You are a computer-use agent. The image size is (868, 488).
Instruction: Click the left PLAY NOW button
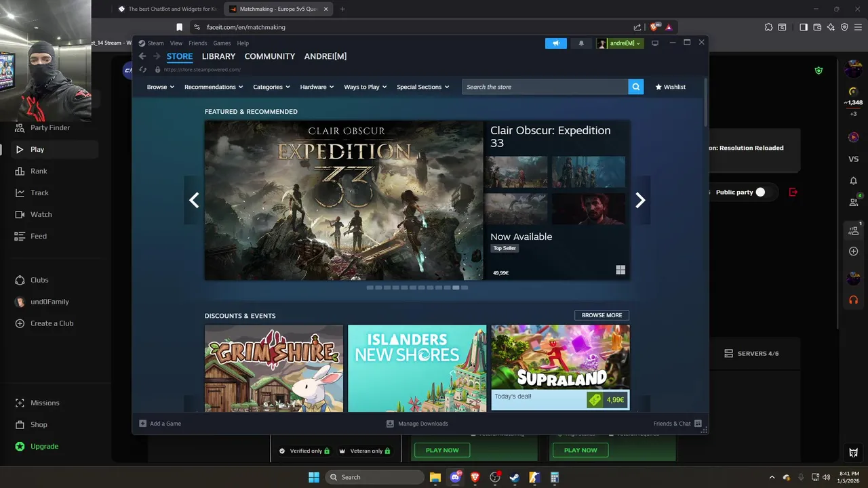point(442,450)
